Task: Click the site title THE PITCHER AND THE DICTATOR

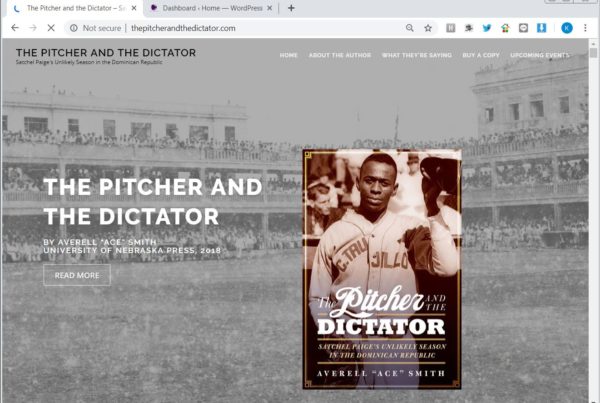Action: tap(106, 52)
